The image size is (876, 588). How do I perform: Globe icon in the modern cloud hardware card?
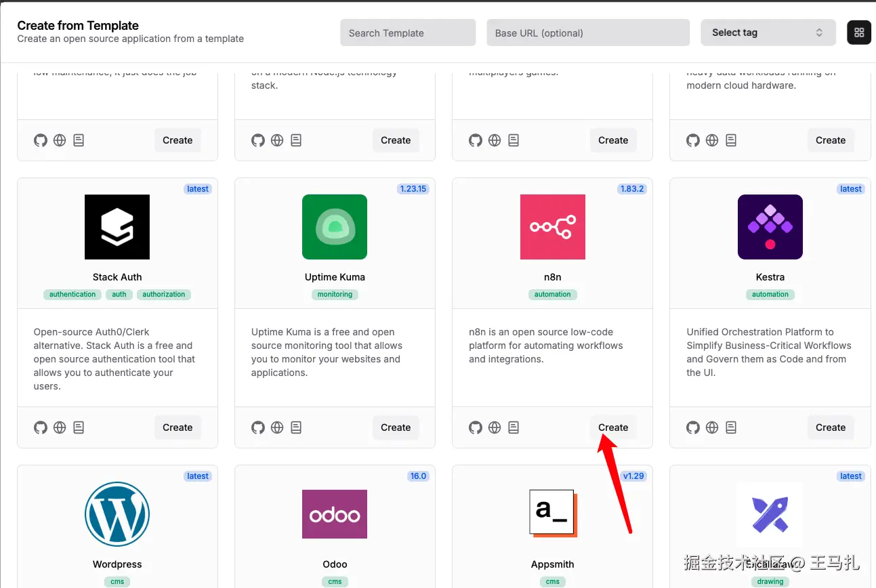(712, 140)
